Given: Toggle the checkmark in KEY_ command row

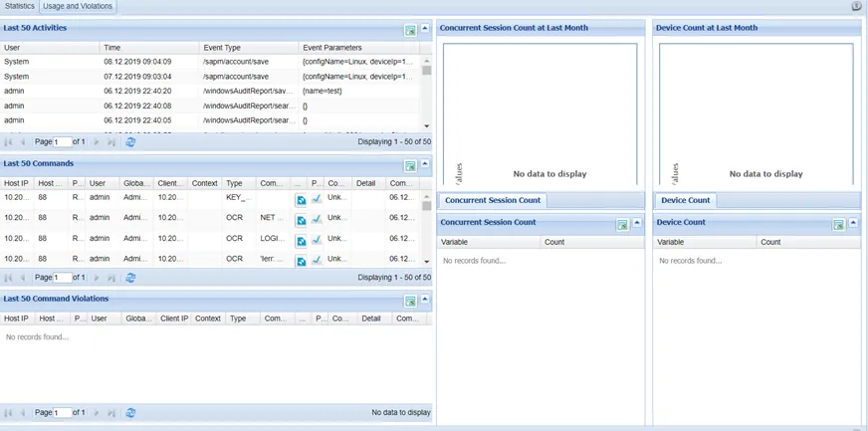Looking at the screenshot, I should coord(317,199).
